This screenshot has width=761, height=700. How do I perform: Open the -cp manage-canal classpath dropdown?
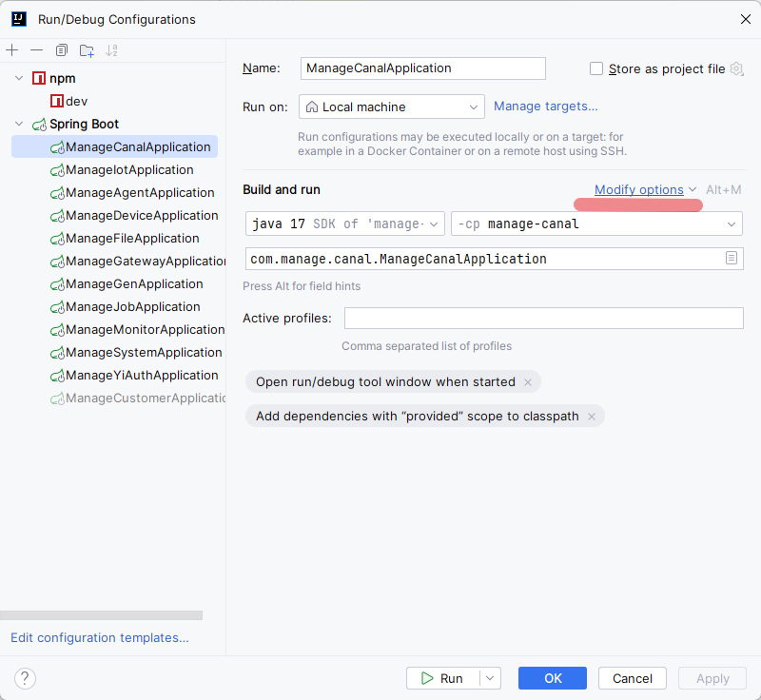click(x=596, y=224)
